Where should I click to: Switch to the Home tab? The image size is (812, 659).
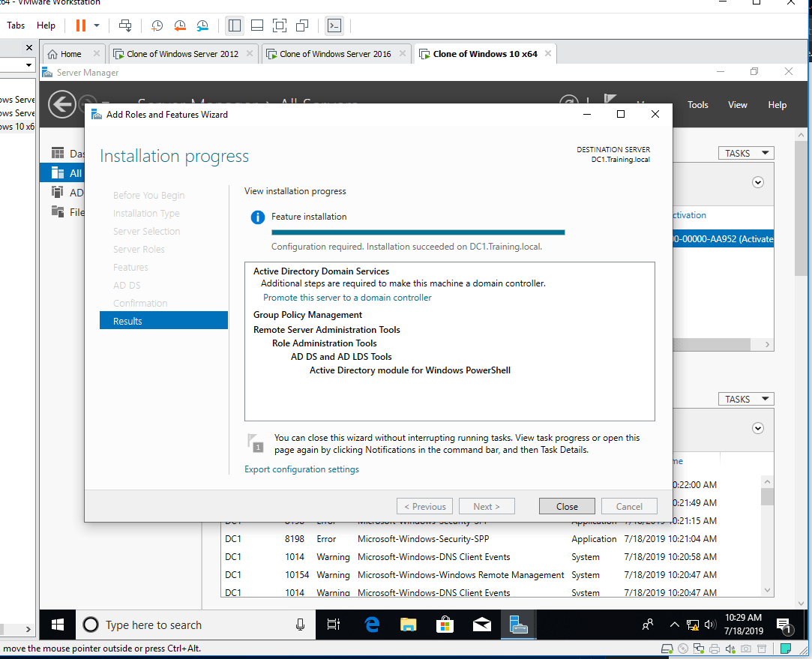point(71,54)
